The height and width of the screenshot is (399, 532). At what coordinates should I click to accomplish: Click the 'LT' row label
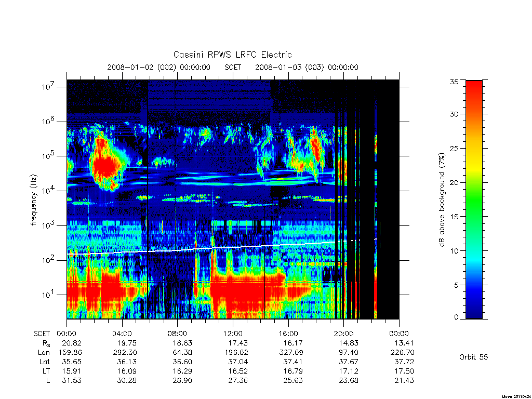[x=46, y=371]
